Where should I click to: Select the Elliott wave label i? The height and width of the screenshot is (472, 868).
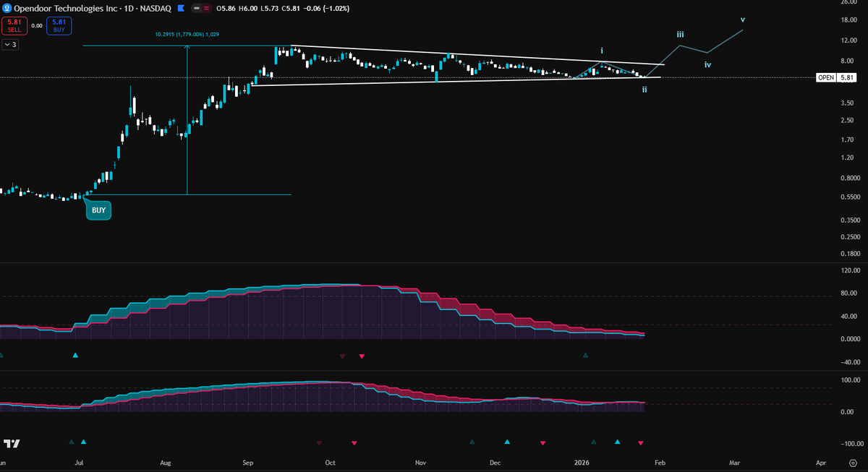[601, 51]
